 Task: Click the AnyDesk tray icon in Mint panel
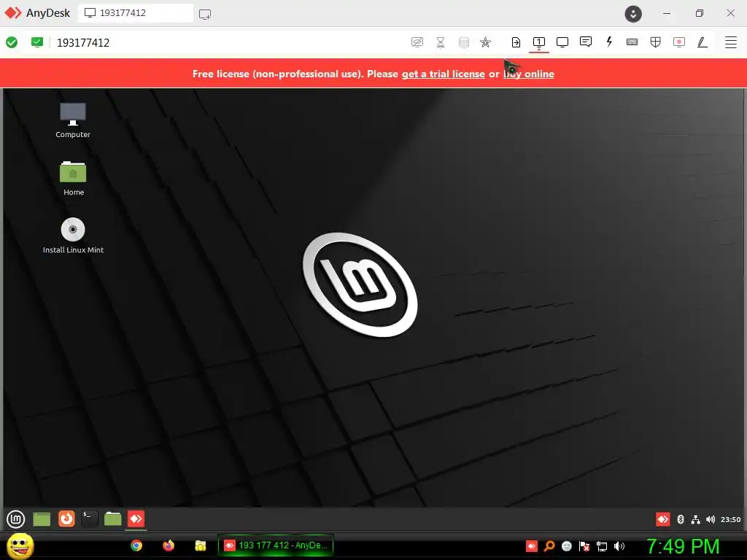tap(662, 519)
